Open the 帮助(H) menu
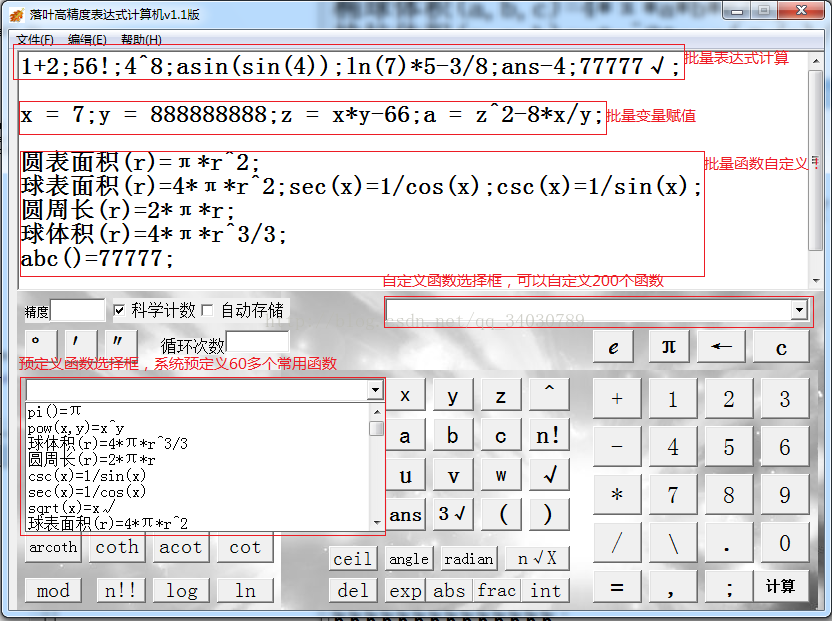This screenshot has height=621, width=832. (x=141, y=40)
